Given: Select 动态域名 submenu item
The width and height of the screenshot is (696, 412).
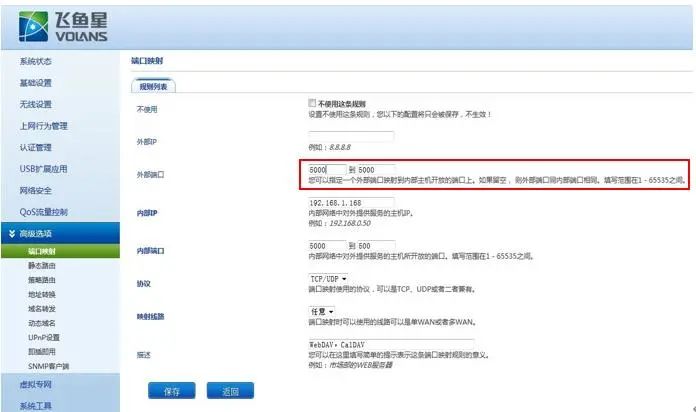Looking at the screenshot, I should (42, 323).
